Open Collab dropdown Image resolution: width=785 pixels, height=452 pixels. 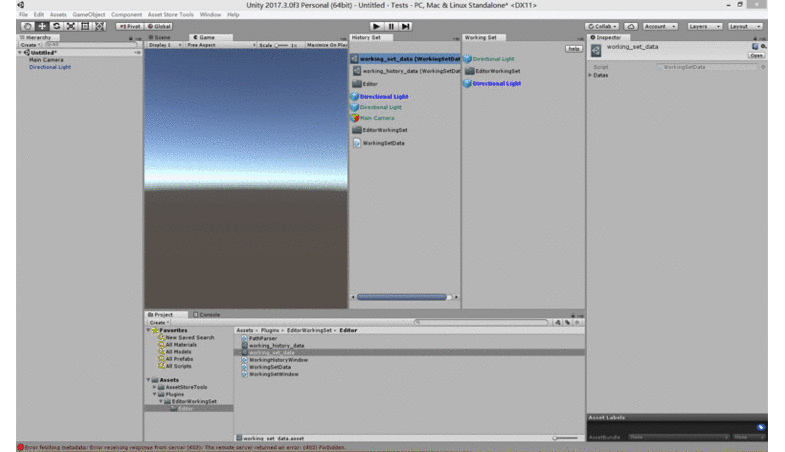tap(603, 26)
